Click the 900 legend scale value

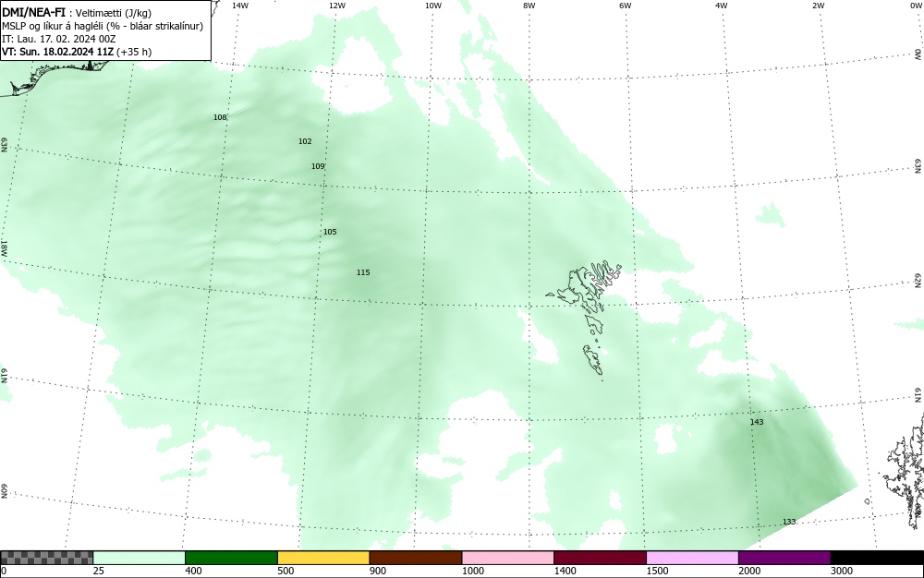(x=378, y=571)
